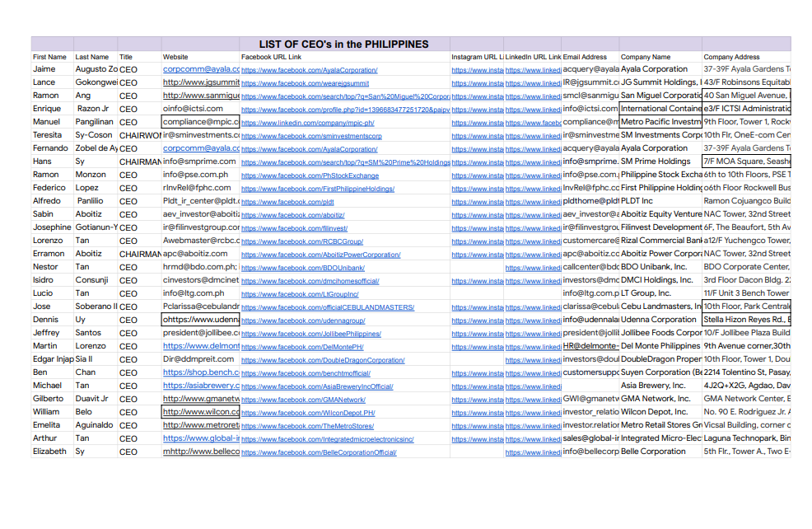Open the AsiaBreweryIncOfficial Facebook link
Viewport: 812px width, 529px height.
pyautogui.click(x=317, y=386)
